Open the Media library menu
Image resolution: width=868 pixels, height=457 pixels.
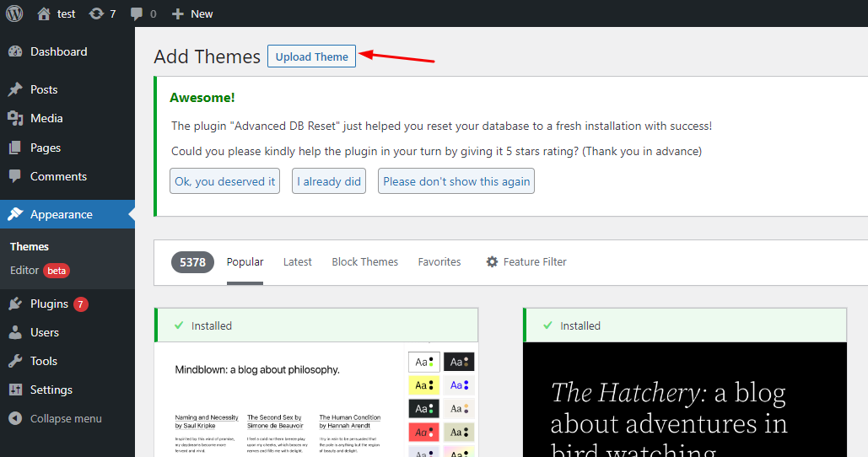point(46,118)
